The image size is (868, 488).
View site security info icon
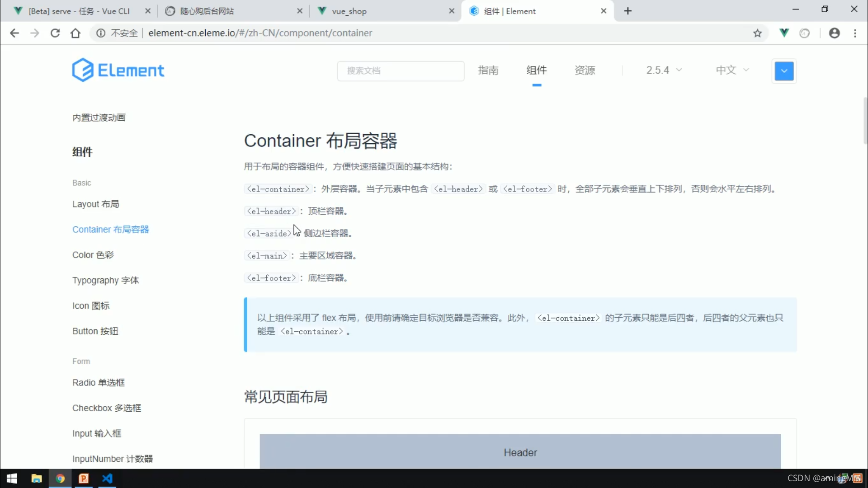pyautogui.click(x=101, y=33)
